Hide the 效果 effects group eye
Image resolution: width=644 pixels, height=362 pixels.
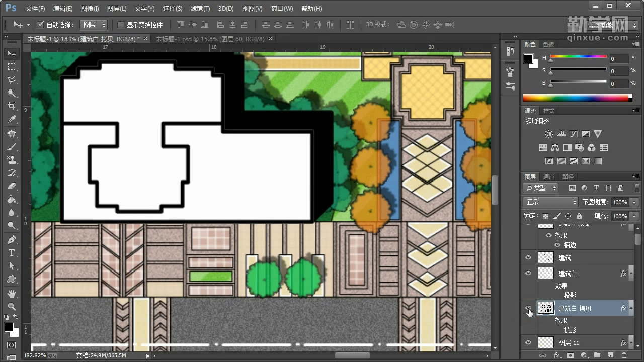[549, 235]
